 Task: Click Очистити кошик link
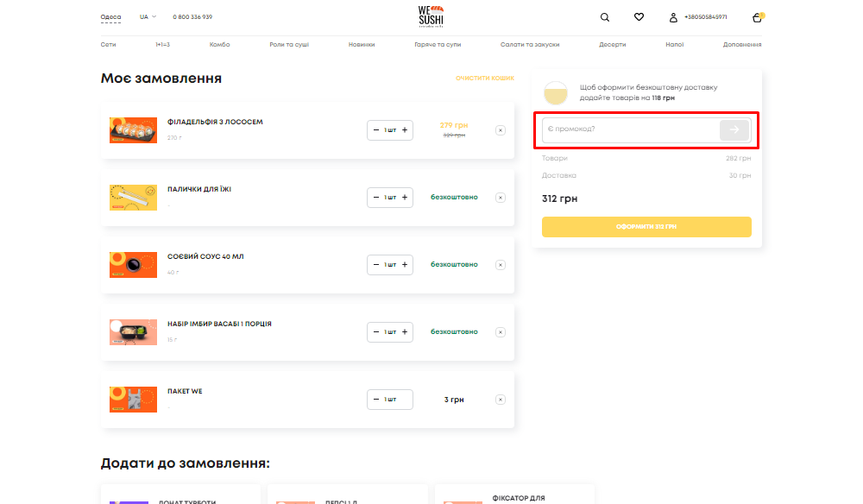coord(485,79)
